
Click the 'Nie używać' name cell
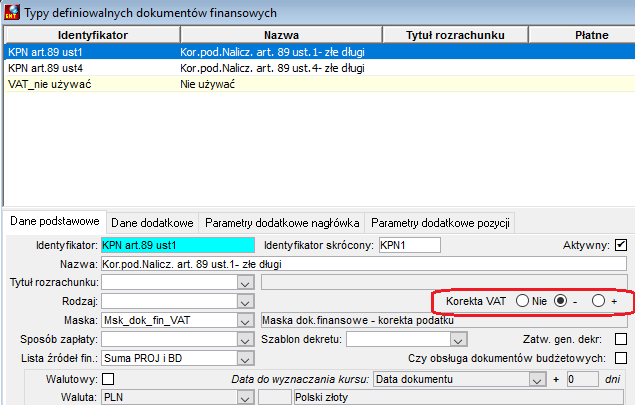tap(207, 84)
